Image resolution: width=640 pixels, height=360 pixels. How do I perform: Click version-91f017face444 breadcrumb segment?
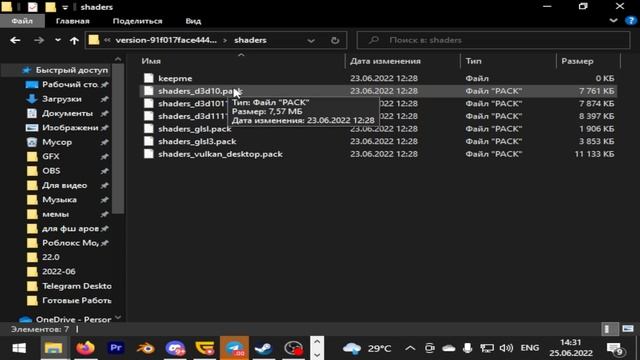[x=166, y=40]
